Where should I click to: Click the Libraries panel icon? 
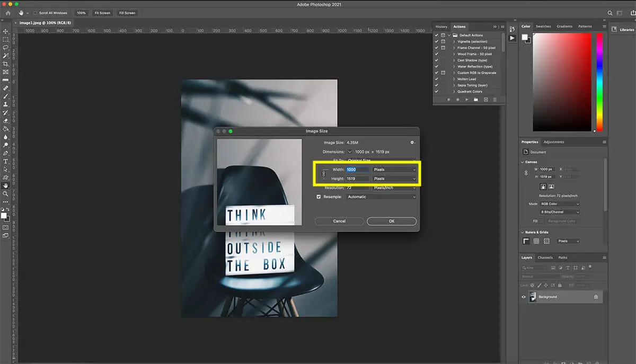tap(615, 30)
